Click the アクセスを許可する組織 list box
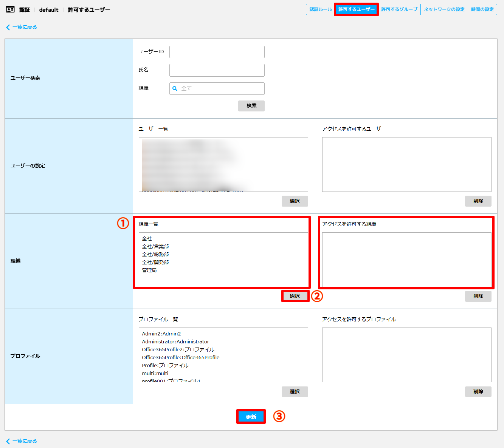This screenshot has width=504, height=448. point(407,260)
